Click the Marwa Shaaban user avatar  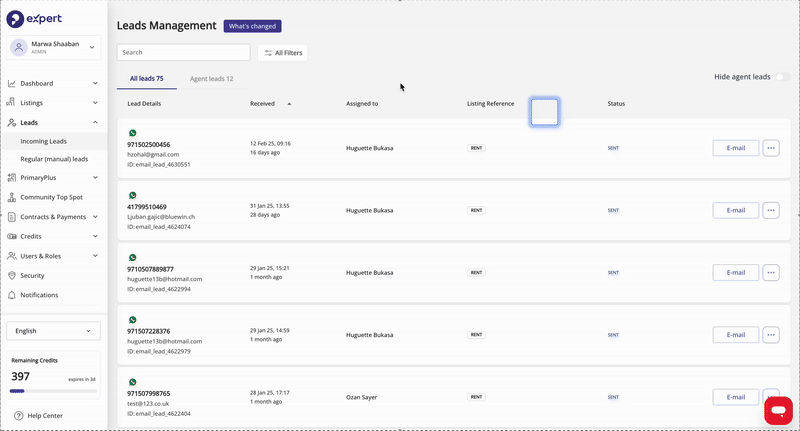(19, 47)
